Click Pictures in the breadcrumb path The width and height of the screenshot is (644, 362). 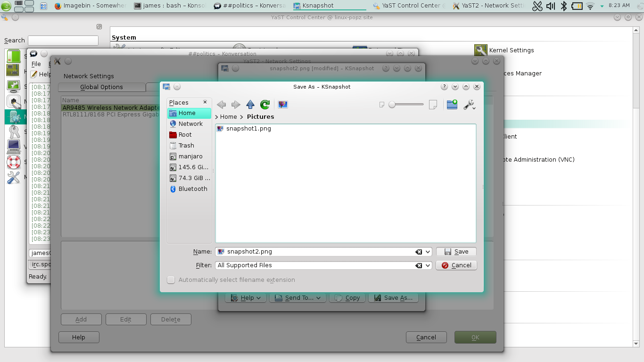click(260, 117)
